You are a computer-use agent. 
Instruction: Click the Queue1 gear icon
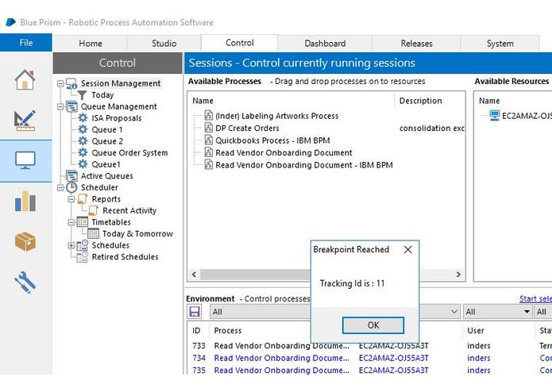tap(83, 164)
